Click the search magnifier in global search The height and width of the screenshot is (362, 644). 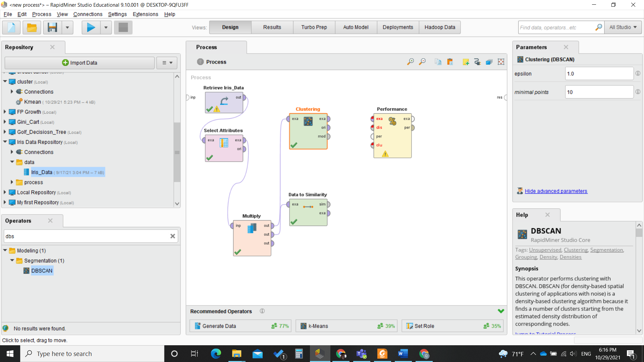(598, 27)
